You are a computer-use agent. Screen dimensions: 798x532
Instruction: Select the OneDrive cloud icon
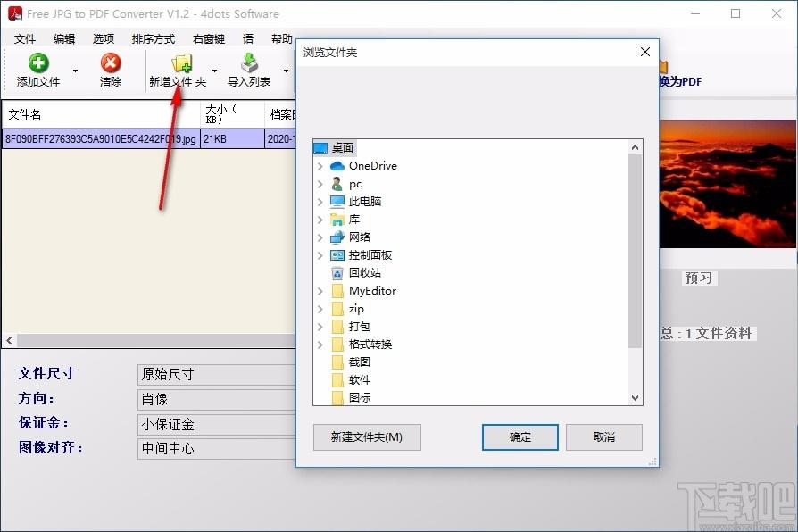[x=337, y=166]
